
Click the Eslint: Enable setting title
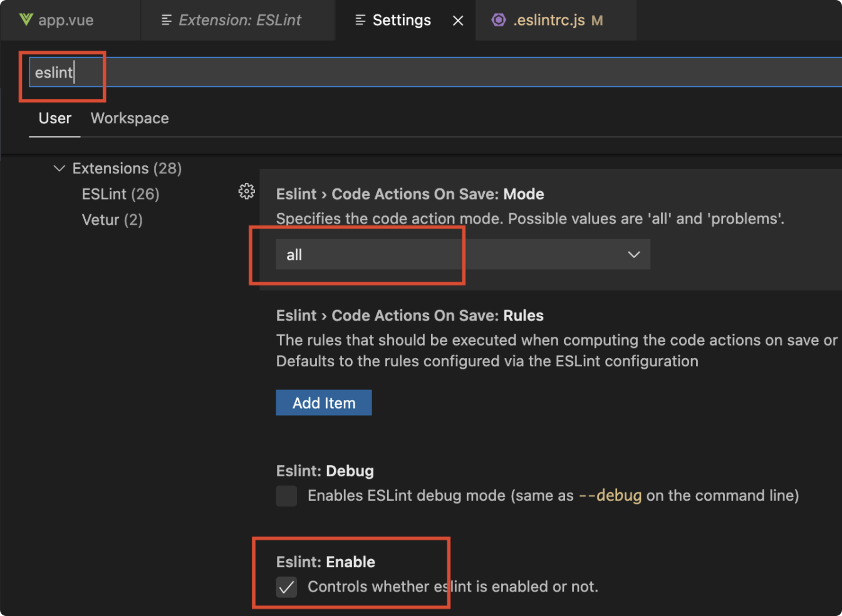point(326,562)
